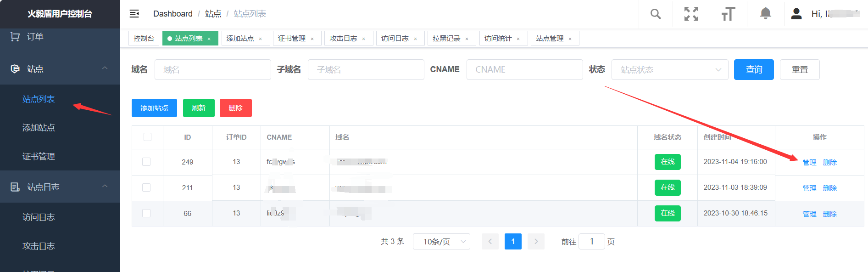The width and height of the screenshot is (868, 272).
Task: Click the 订单 cart icon in sidebar
Action: [x=15, y=36]
